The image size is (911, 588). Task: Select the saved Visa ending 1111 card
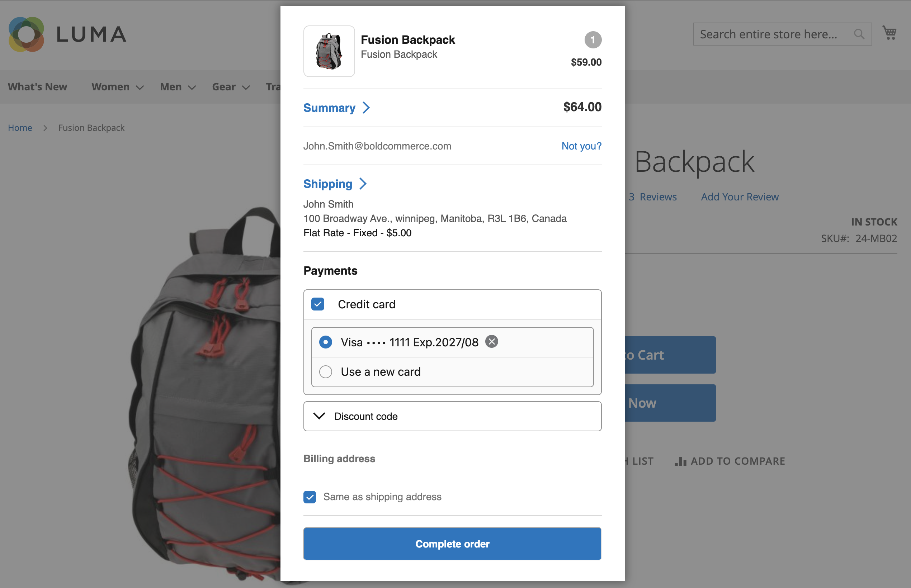pyautogui.click(x=325, y=342)
